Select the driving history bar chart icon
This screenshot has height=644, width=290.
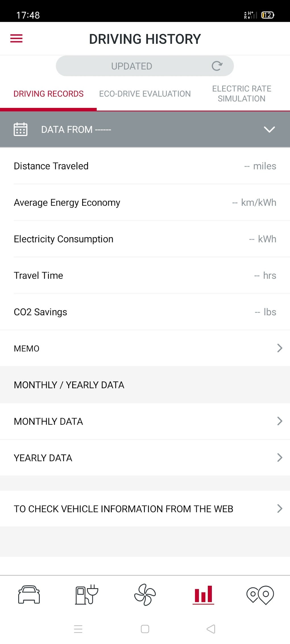203,594
